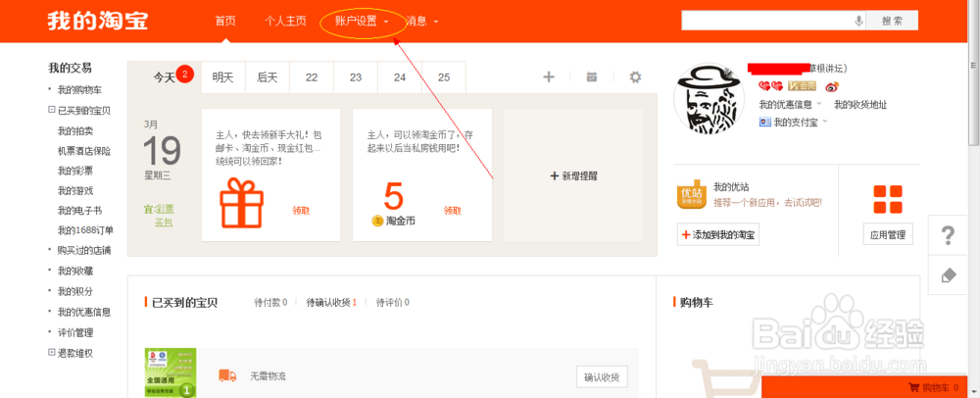Select the 23 date tab
The height and width of the screenshot is (398, 980).
pyautogui.click(x=356, y=77)
